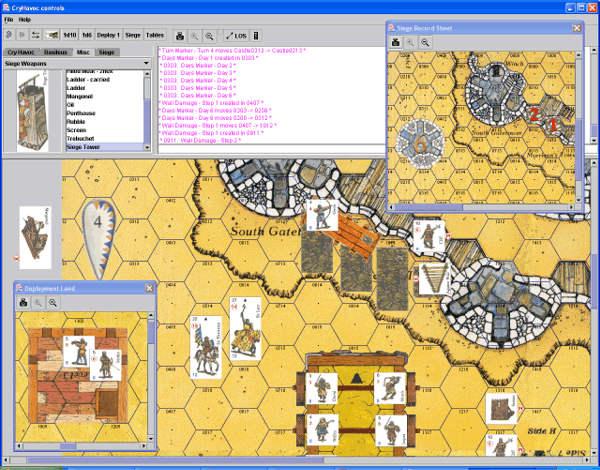This screenshot has width=600, height=470.
Task: Select the Mangonel counter left of the map
Action: [36, 238]
